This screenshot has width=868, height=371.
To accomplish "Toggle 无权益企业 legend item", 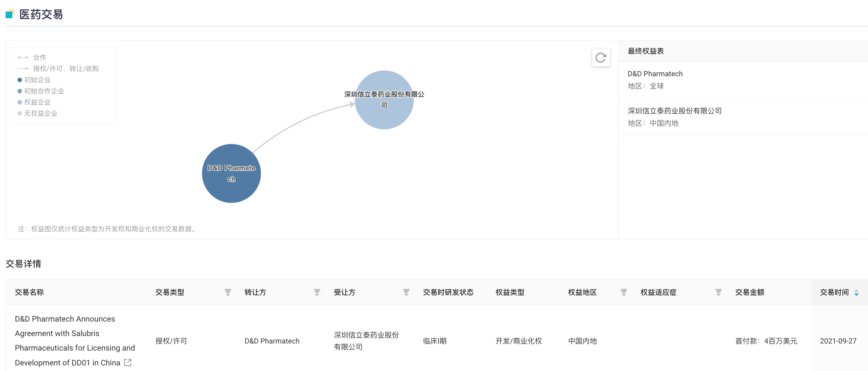I will (x=38, y=113).
